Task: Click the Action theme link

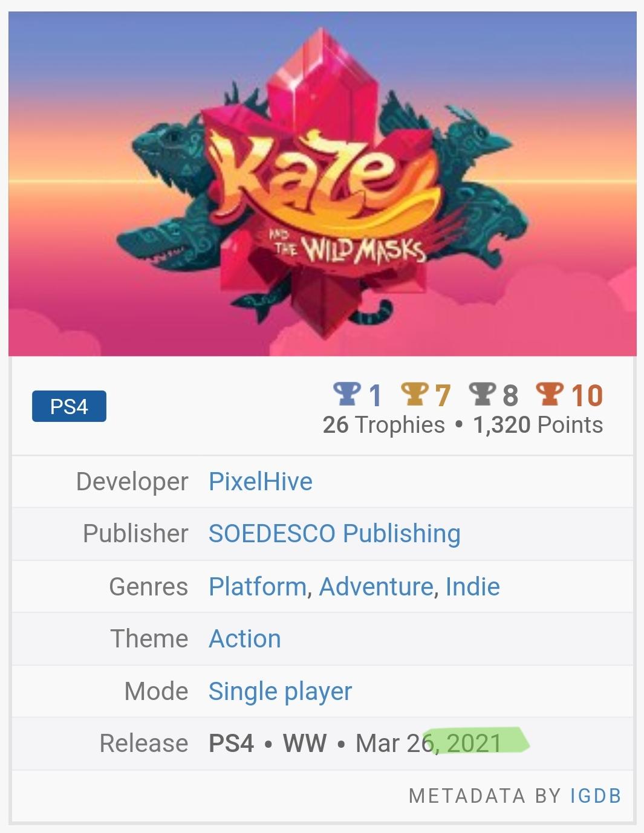Action: coord(245,638)
